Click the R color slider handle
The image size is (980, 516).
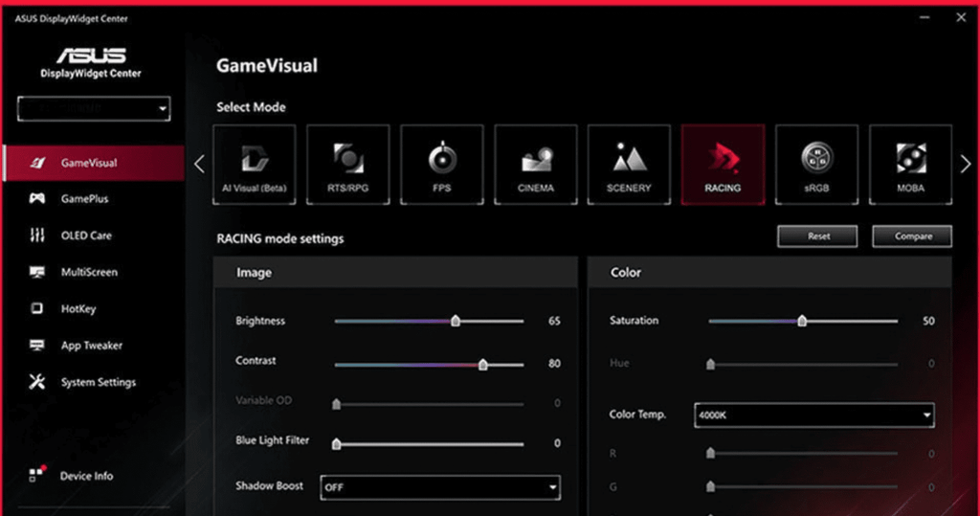point(710,453)
